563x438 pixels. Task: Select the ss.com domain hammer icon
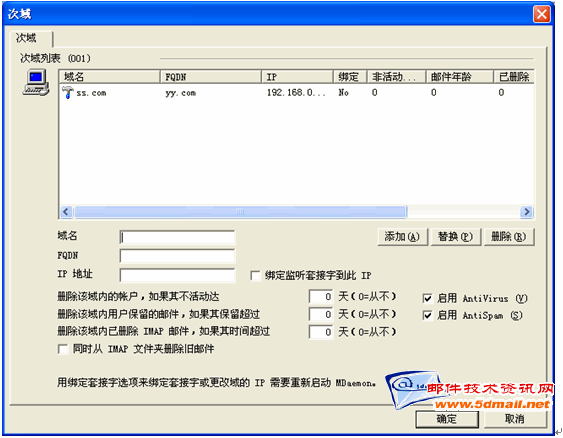pyautogui.click(x=68, y=92)
